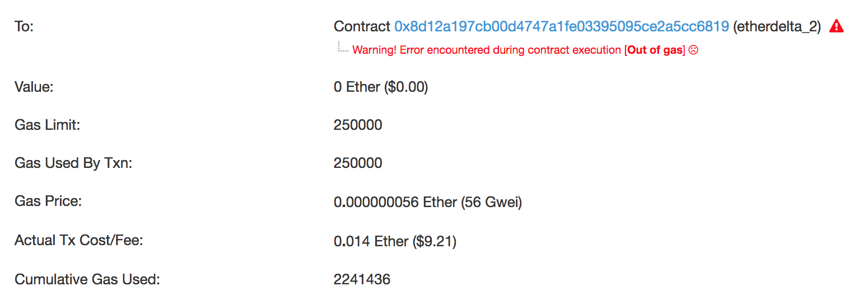Click the "Gas Limit:" field label
This screenshot has height=300, width=868.
(48, 125)
